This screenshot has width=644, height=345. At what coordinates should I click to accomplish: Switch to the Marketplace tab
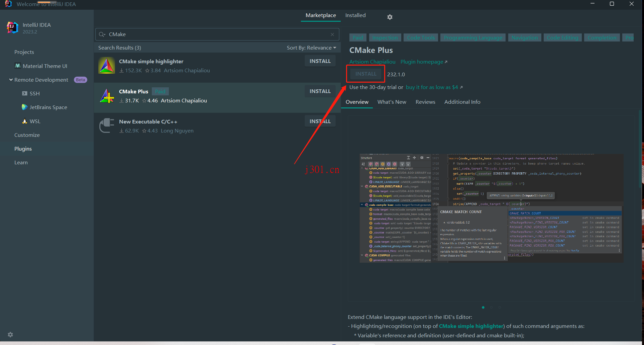coord(321,15)
